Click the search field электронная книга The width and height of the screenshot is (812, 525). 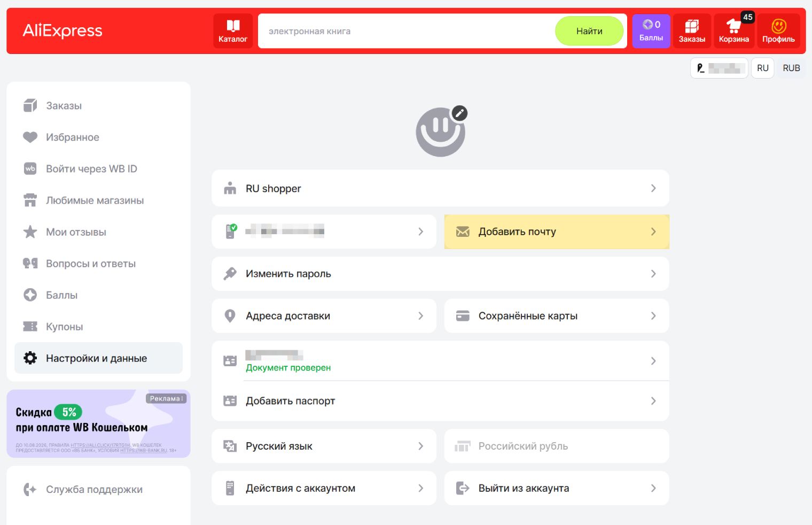coord(407,31)
